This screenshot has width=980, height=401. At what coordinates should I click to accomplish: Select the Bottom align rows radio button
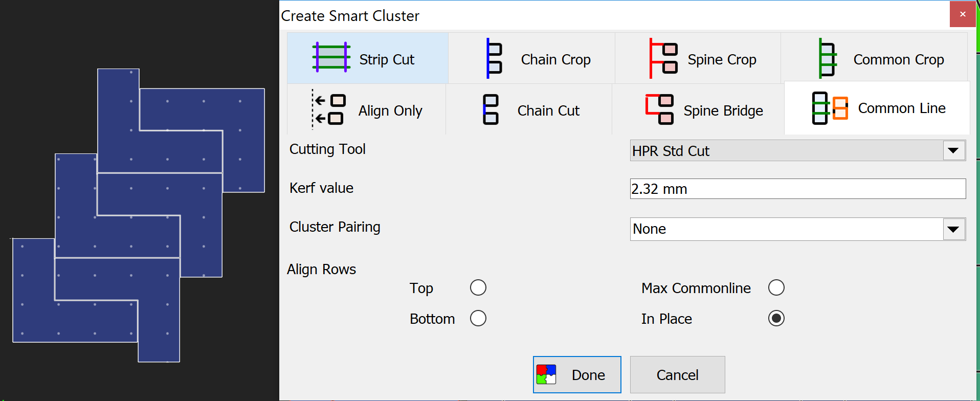pyautogui.click(x=478, y=318)
